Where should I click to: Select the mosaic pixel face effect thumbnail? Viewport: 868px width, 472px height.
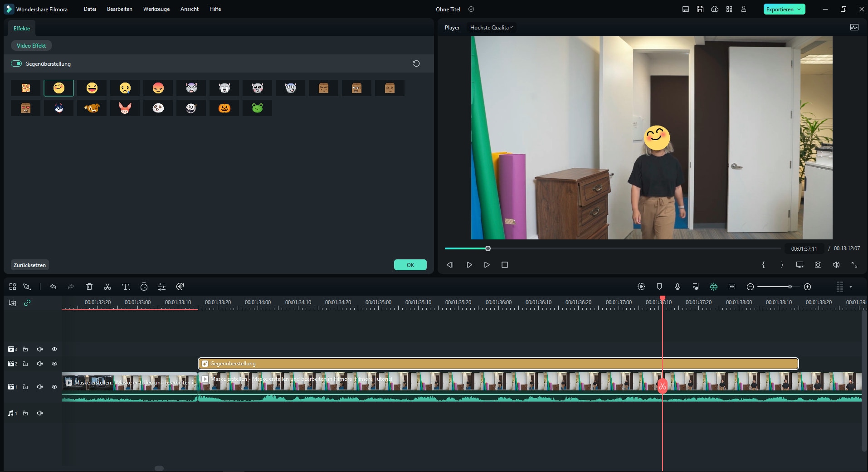[x=26, y=88]
